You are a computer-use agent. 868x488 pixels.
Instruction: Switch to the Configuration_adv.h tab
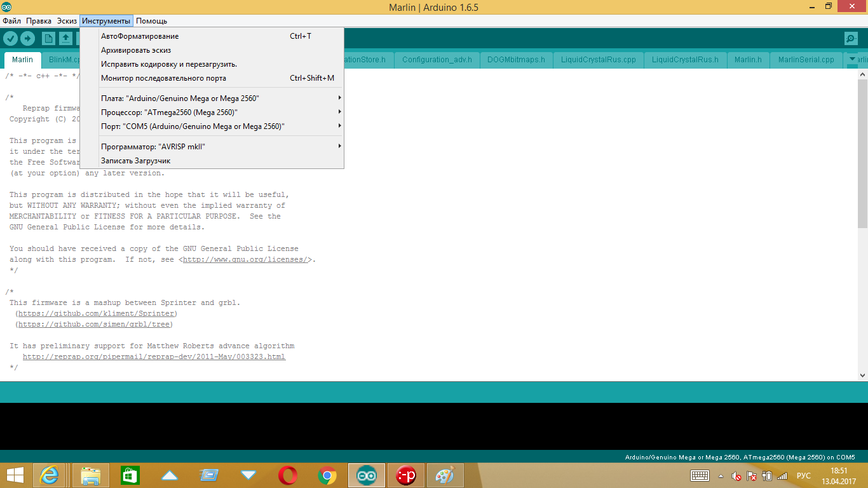coord(437,60)
